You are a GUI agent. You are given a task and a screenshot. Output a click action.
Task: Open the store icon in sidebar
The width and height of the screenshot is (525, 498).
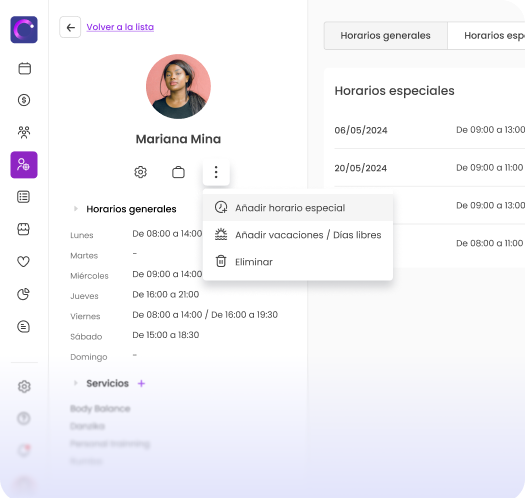23,229
